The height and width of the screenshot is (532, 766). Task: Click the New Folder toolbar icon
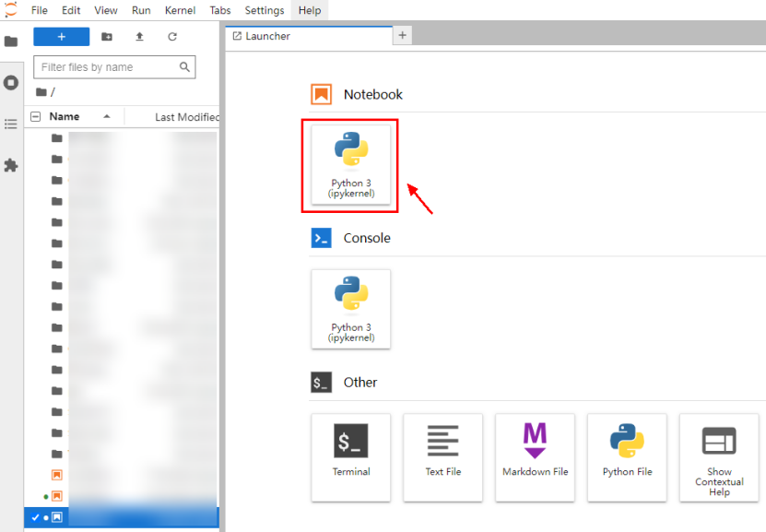pyautogui.click(x=107, y=37)
